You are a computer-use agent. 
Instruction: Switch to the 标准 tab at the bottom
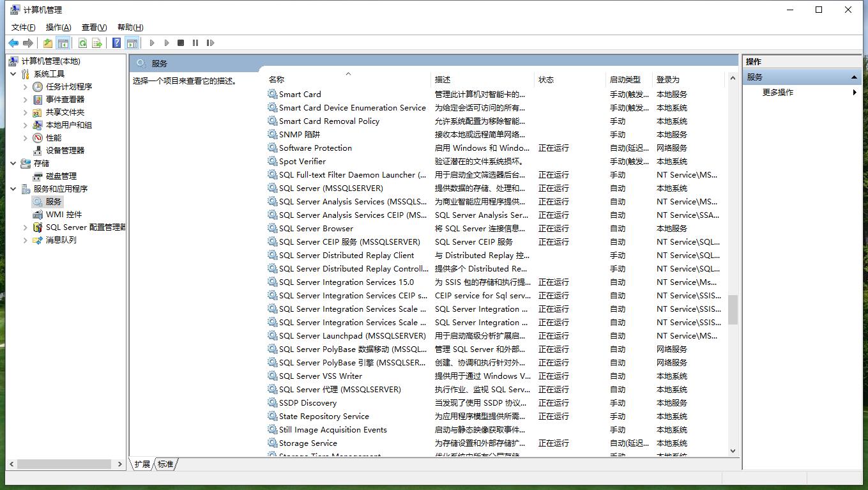click(165, 464)
